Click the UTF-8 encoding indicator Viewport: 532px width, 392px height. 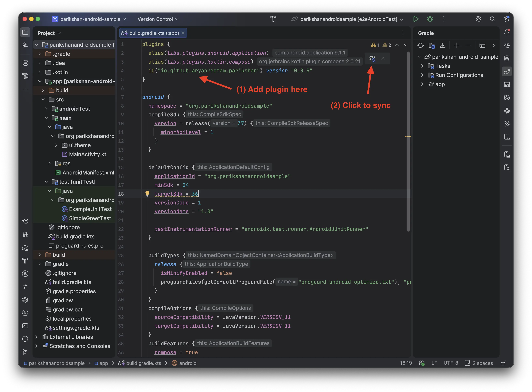point(451,363)
